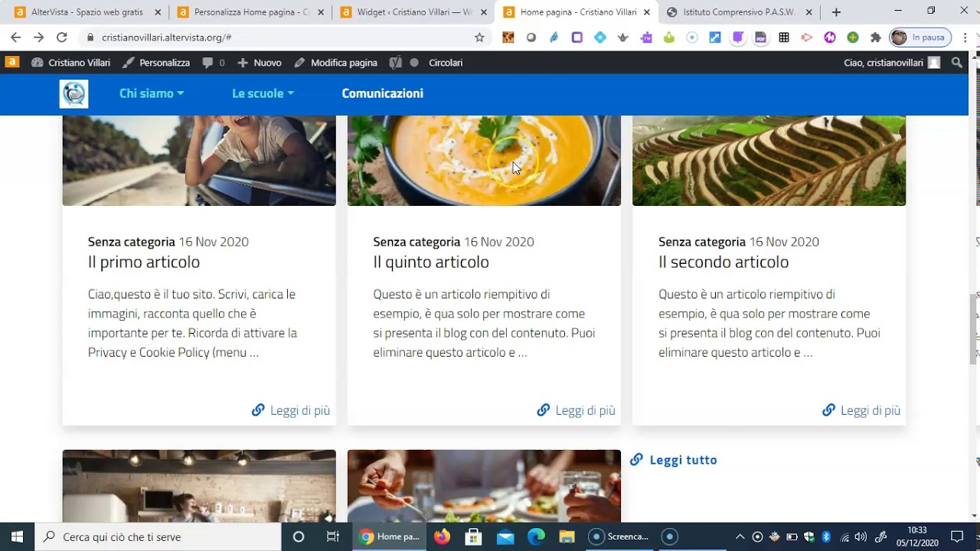Open the Comunicazioni menu item
Image resolution: width=980 pixels, height=551 pixels.
click(x=382, y=93)
